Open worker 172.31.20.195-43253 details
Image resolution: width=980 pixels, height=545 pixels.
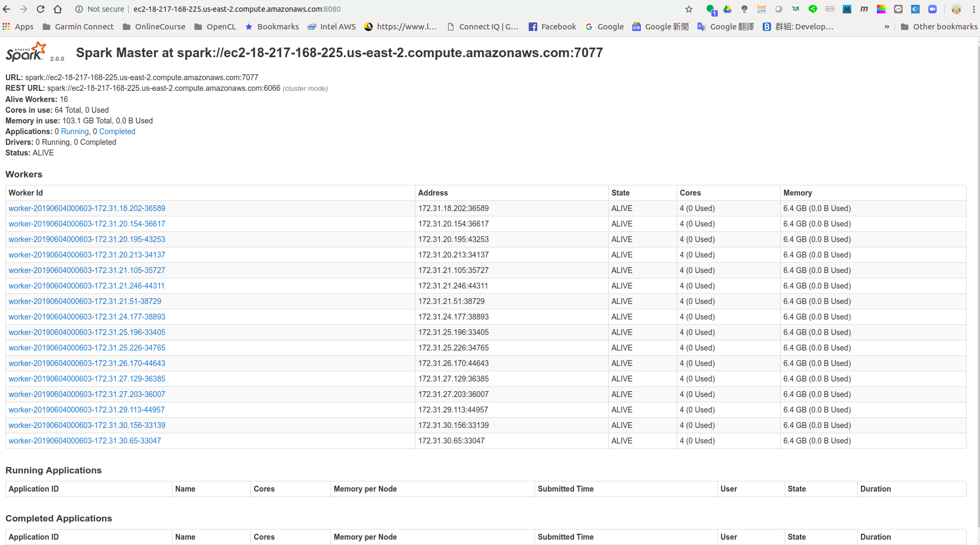87,239
